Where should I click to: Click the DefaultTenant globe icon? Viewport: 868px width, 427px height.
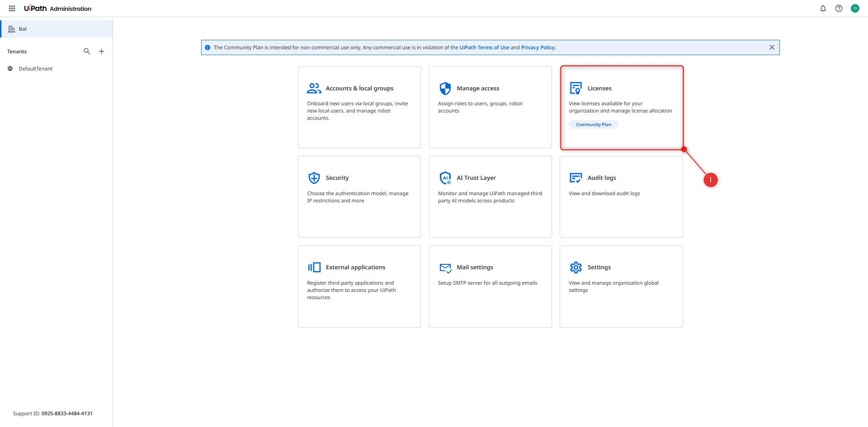pos(10,69)
